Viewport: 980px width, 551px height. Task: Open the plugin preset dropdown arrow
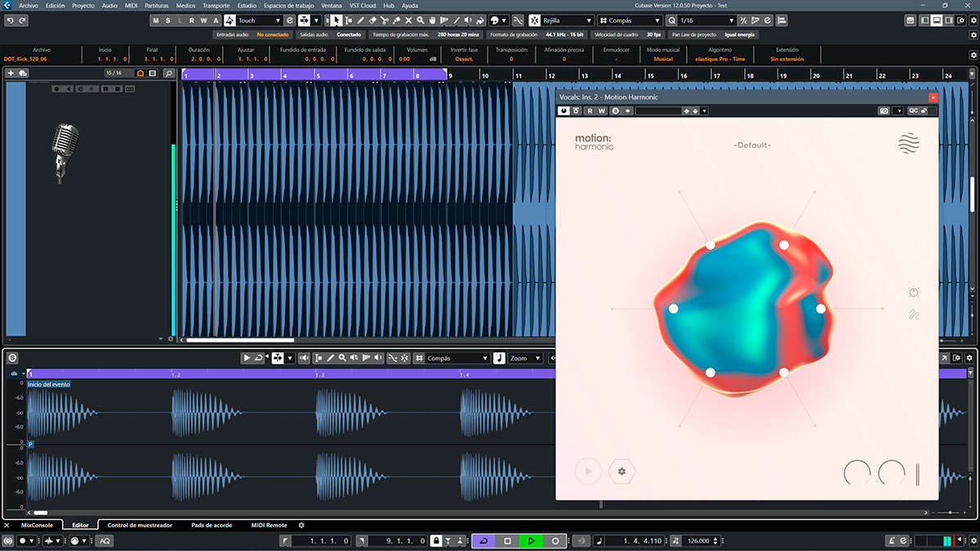click(x=704, y=110)
